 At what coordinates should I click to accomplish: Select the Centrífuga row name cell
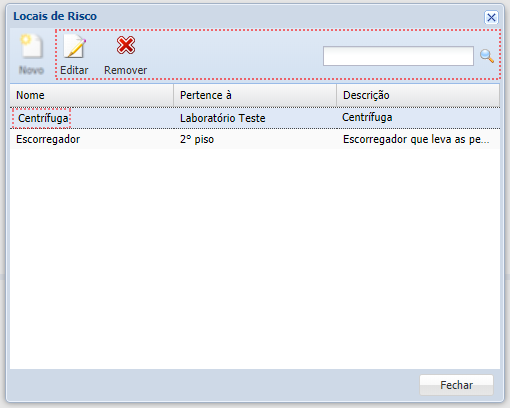(x=43, y=118)
